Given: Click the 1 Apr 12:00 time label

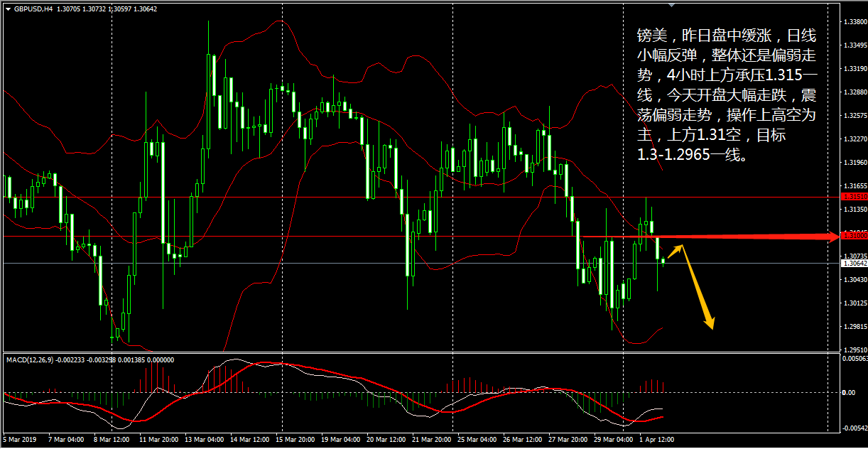Looking at the screenshot, I should click(656, 440).
